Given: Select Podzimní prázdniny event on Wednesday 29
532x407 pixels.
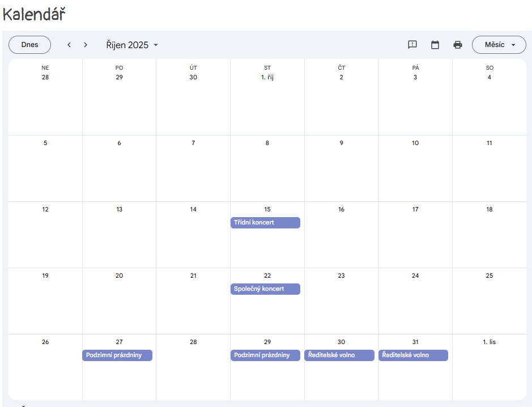Looking at the screenshot, I should point(265,355).
